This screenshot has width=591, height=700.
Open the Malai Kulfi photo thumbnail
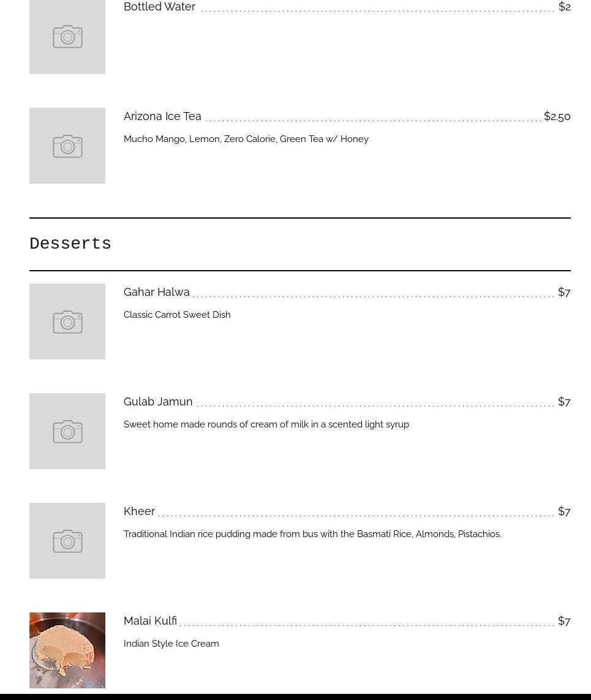tap(67, 650)
